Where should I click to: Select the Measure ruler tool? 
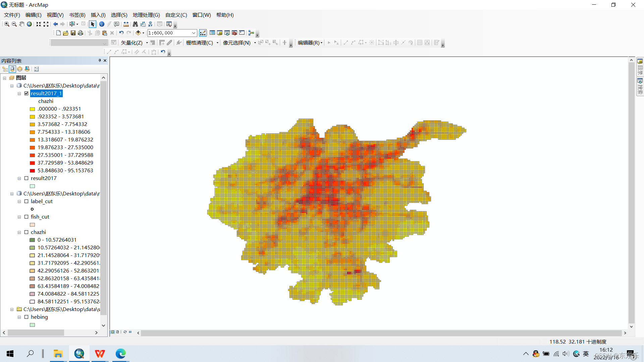126,24
